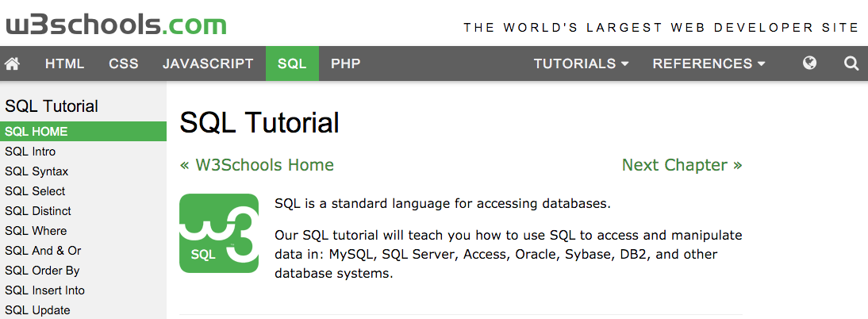
Task: Click the main SQL Tutorial page title
Action: [x=259, y=123]
